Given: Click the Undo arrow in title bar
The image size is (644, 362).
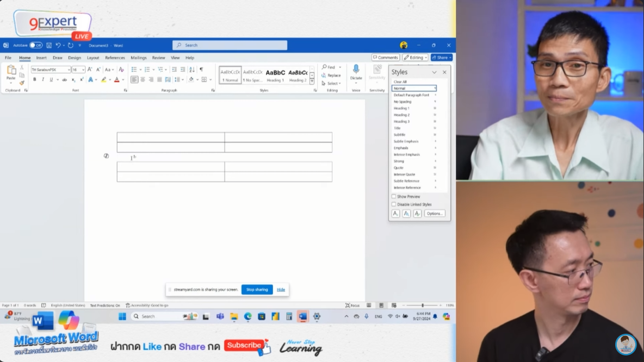Looking at the screenshot, I should [x=58, y=46].
